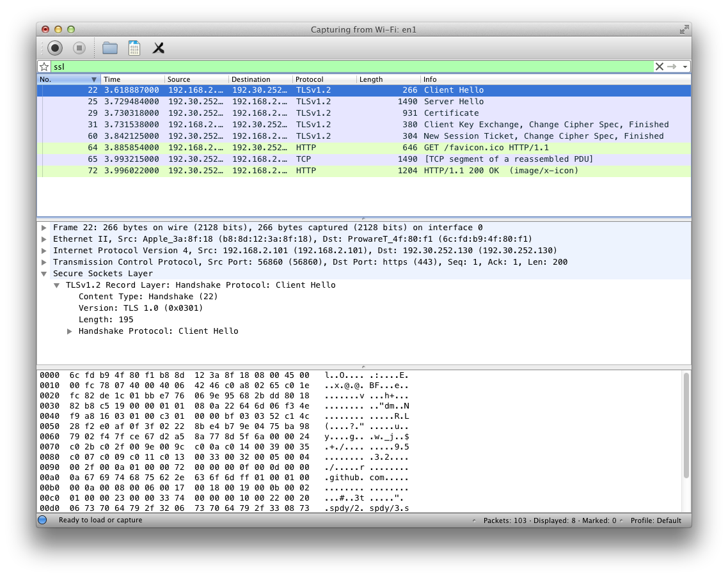Collapse the Secure Sockets Layer node

(44, 274)
